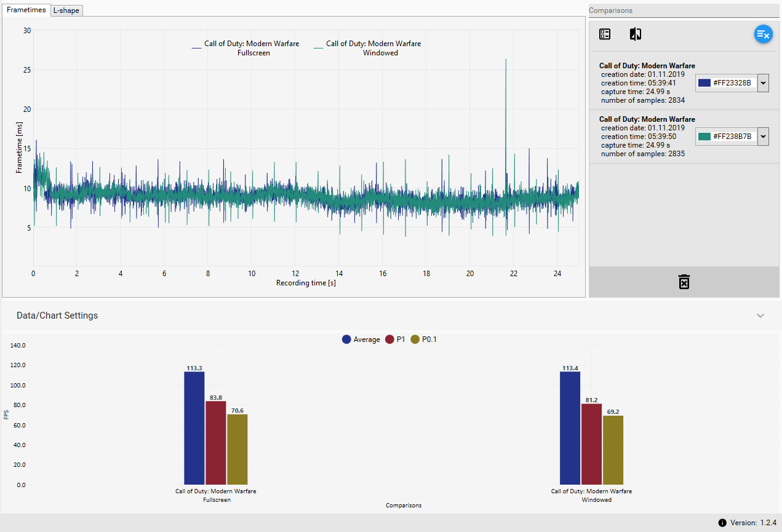Toggle the Average legend series

pyautogui.click(x=361, y=339)
